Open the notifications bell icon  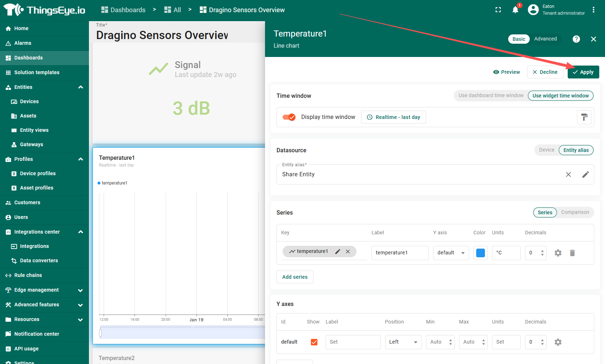[x=515, y=10]
